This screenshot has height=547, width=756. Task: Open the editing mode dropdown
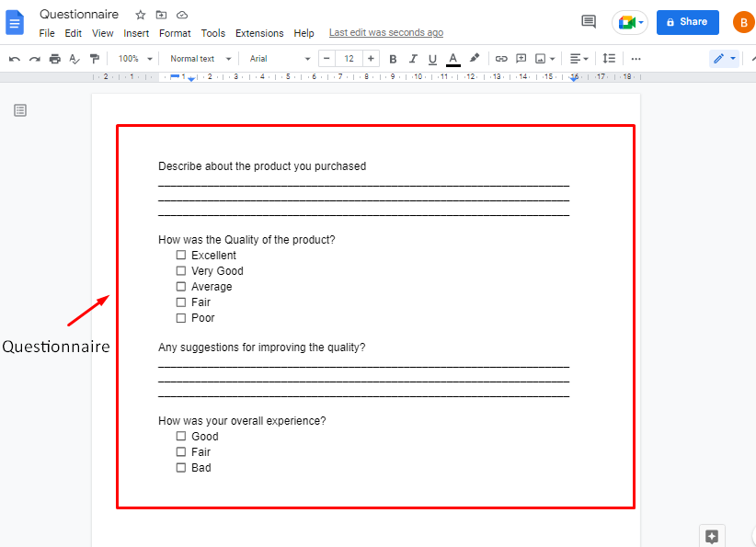coord(724,59)
